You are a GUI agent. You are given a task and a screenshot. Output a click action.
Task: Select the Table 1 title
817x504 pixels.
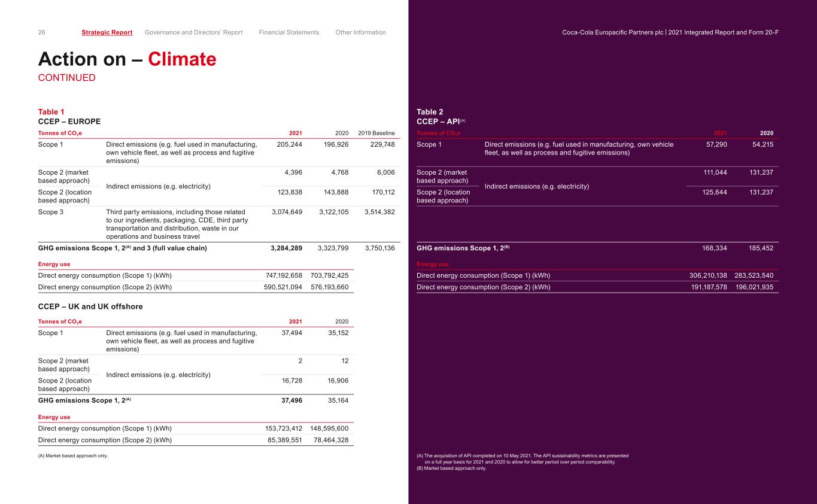(x=51, y=111)
